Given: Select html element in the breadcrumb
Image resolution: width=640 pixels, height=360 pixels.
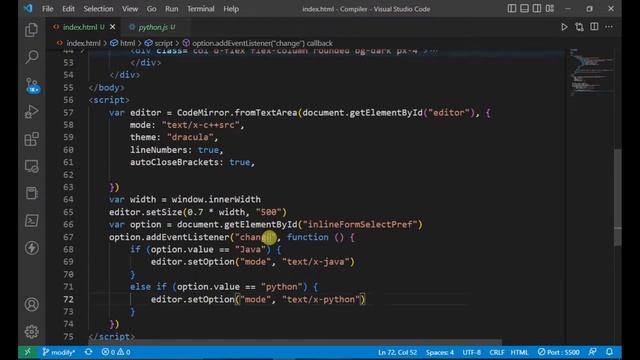Looking at the screenshot, I should (127, 43).
